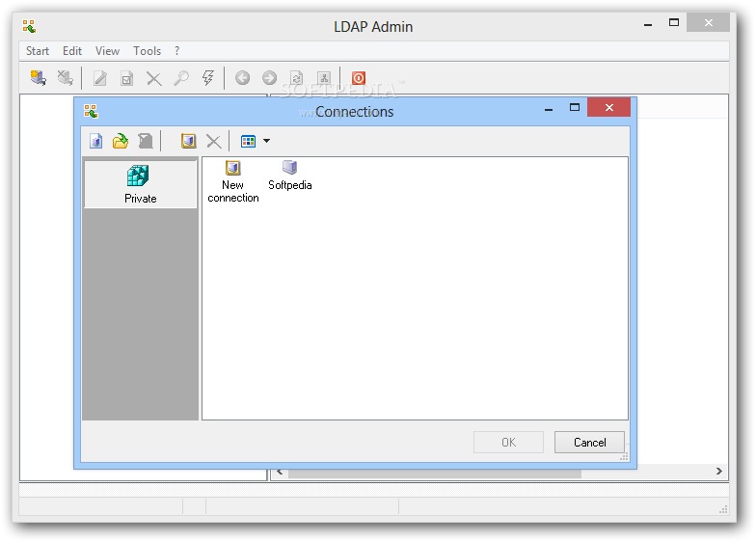Click the horizontal scrollbar right arrow

719,471
